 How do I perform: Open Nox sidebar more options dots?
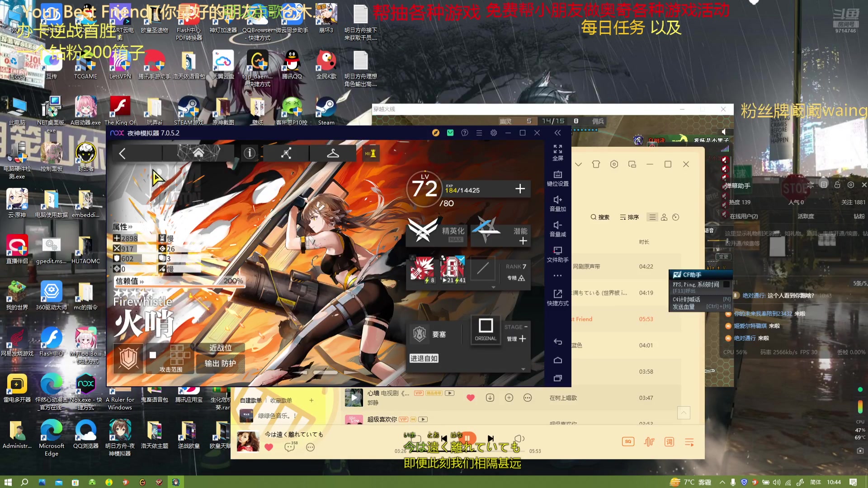(x=558, y=276)
